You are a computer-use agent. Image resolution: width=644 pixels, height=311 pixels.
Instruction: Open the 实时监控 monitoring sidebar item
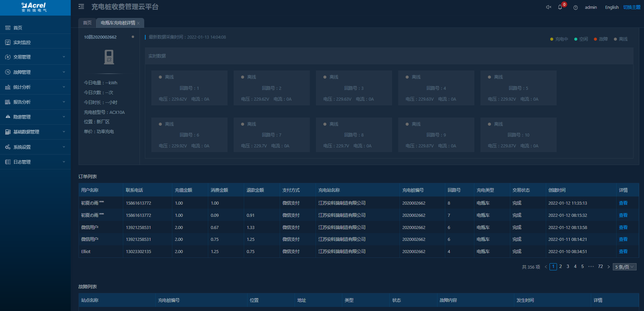coord(22,42)
